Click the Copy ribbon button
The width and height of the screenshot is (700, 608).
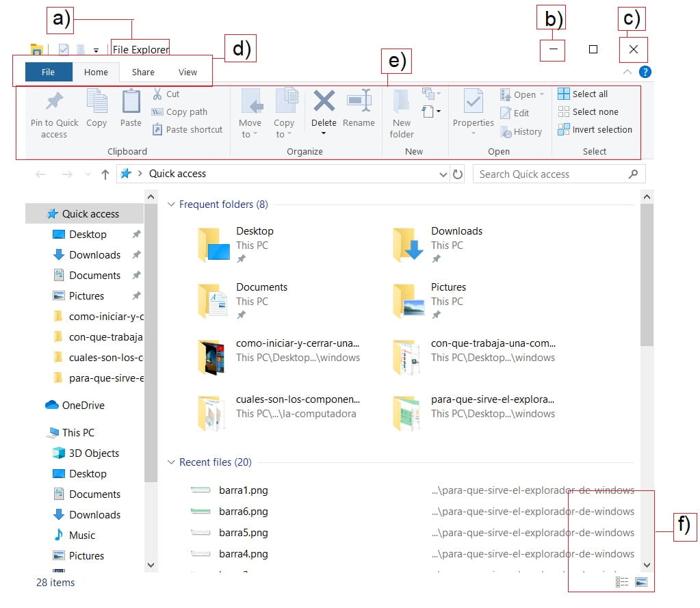(96, 108)
